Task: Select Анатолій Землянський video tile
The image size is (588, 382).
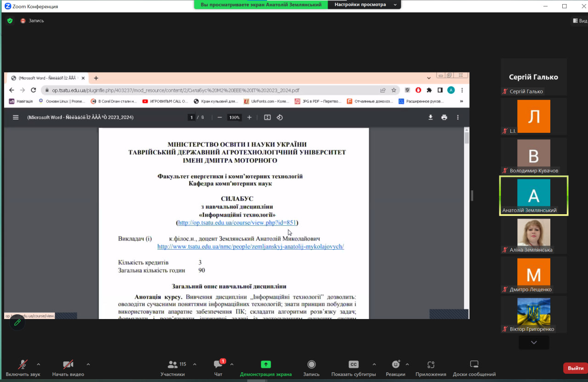Action: 534,196
